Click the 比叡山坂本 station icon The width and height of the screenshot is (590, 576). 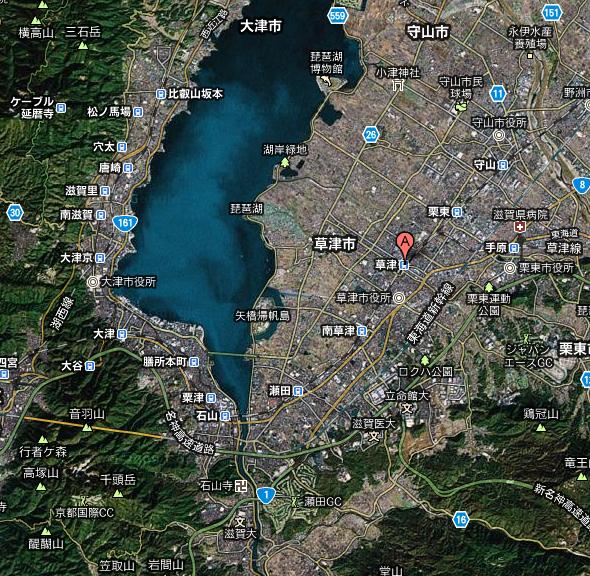(x=161, y=94)
